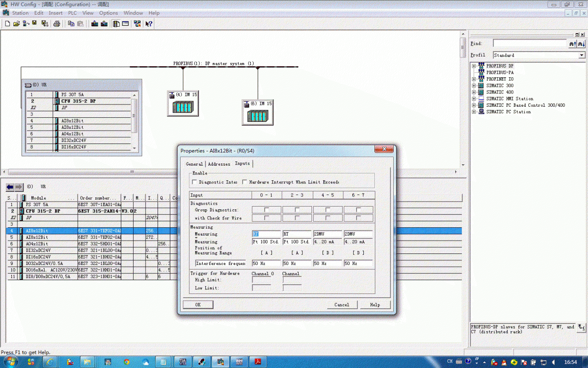Viewport: 588px width, 368px height.
Task: Select CPU 315-2 DP row in rack (0) UR
Action: pos(79,101)
